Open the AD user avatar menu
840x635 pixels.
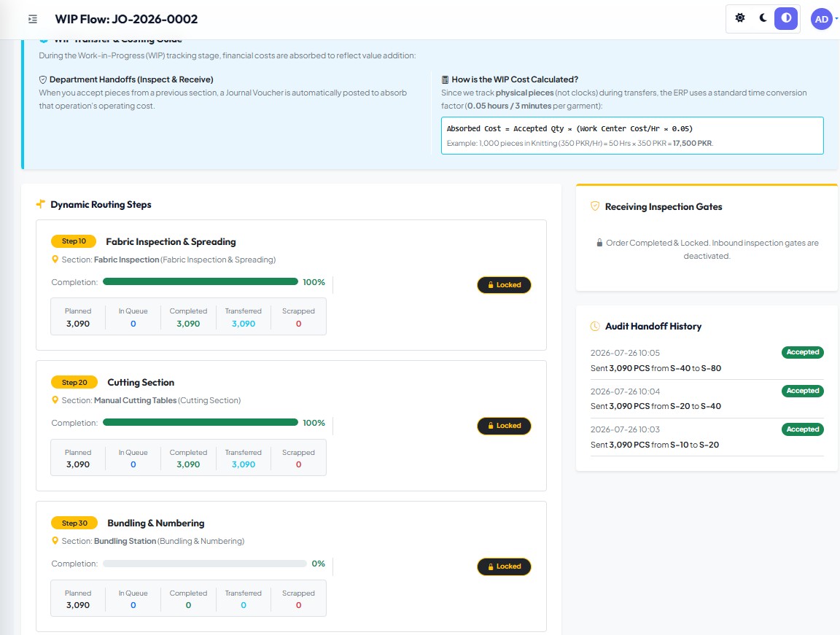click(821, 19)
